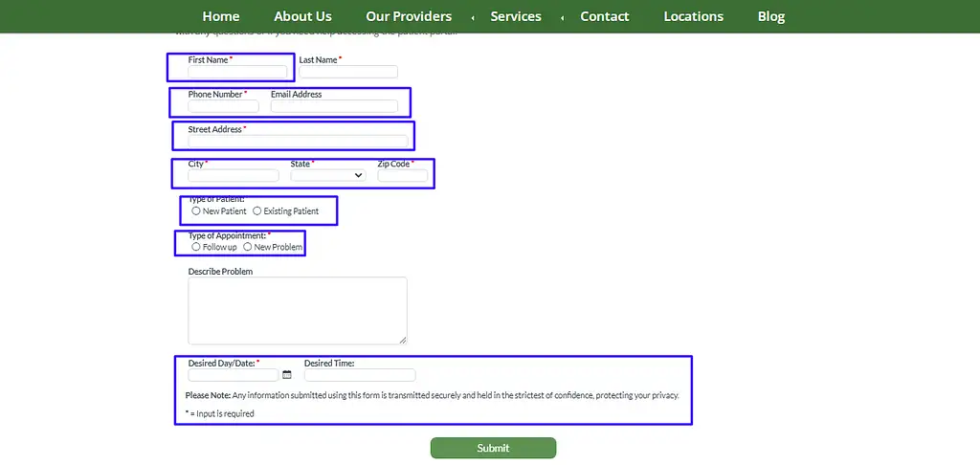Viewport: 980px width, 465px height.
Task: Open the About Us menu item
Action: 302,17
